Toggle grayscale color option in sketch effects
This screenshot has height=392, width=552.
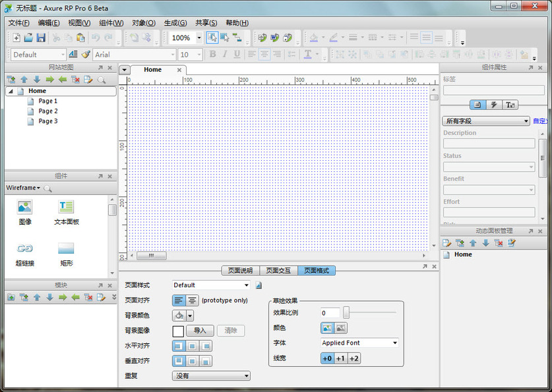(340, 328)
